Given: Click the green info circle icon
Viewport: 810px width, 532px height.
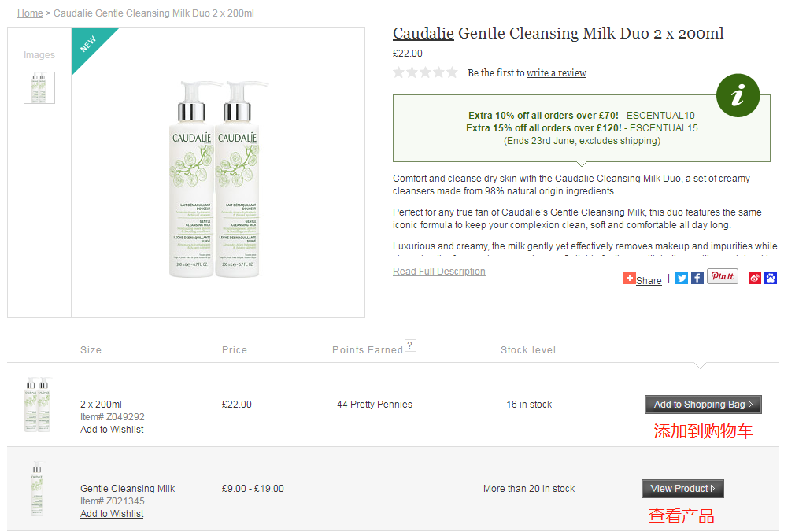Looking at the screenshot, I should pyautogui.click(x=738, y=95).
